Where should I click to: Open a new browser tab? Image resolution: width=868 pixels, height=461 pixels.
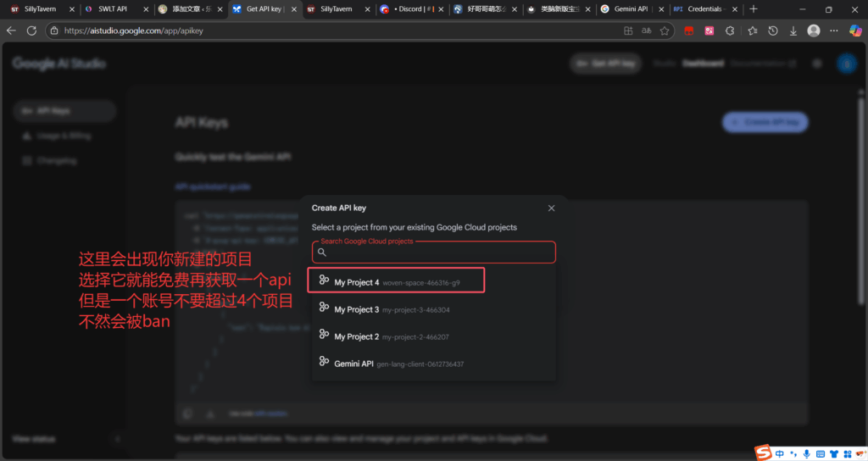754,9
